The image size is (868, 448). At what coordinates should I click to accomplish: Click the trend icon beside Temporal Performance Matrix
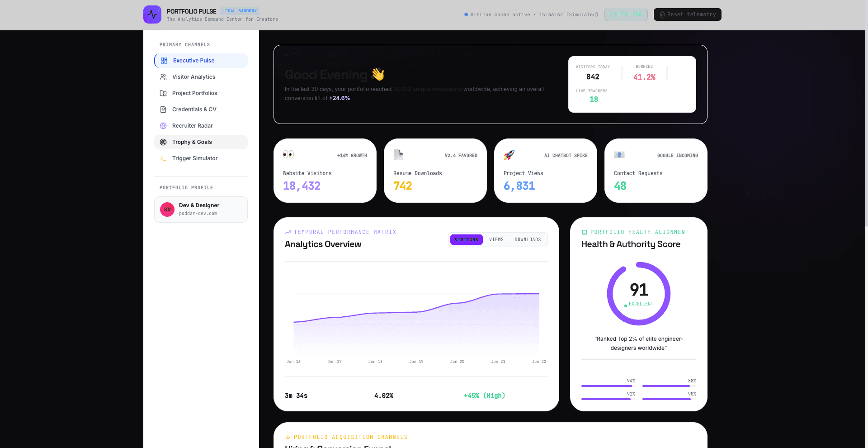click(x=288, y=232)
